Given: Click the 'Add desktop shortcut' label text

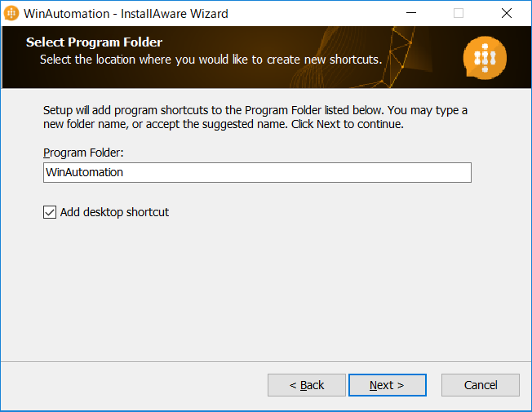Looking at the screenshot, I should coord(114,212).
